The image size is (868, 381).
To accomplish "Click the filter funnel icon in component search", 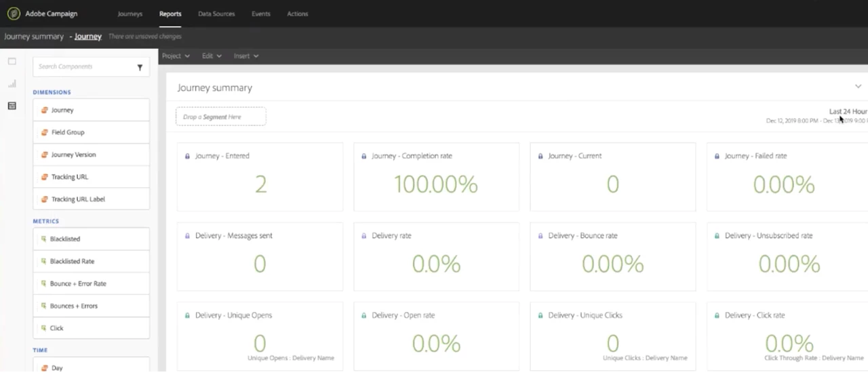I will [140, 67].
